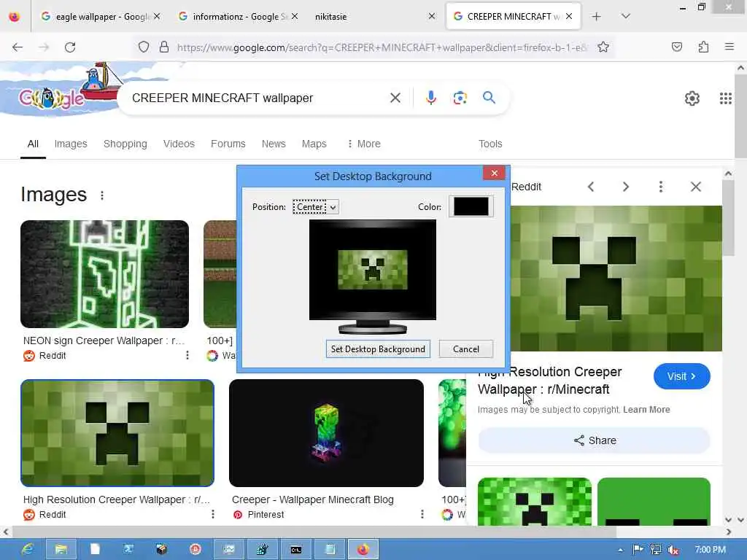
Task: Open options for NEON sign Creeper result
Action: click(187, 355)
